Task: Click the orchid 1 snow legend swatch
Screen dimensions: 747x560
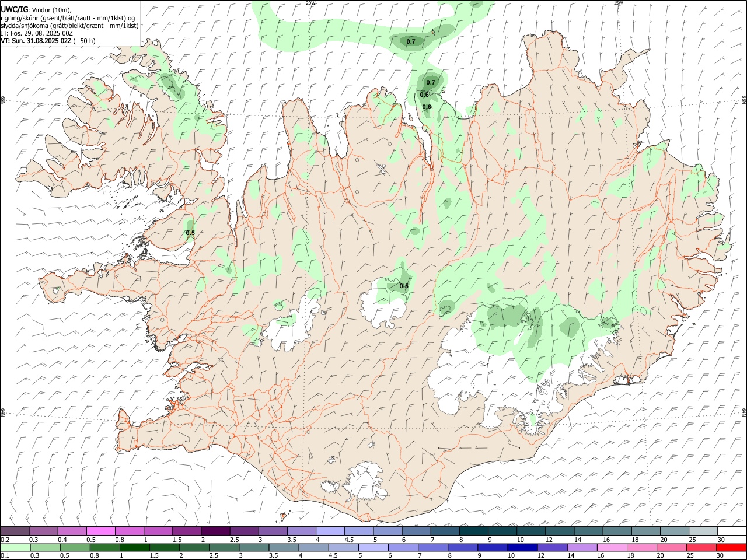Action: click(158, 531)
